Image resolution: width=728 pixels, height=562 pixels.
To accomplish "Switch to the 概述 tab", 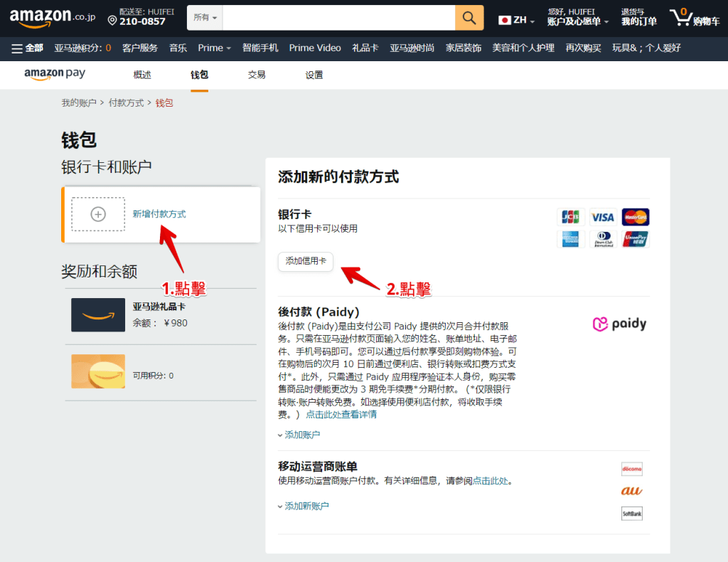I will pyautogui.click(x=142, y=75).
